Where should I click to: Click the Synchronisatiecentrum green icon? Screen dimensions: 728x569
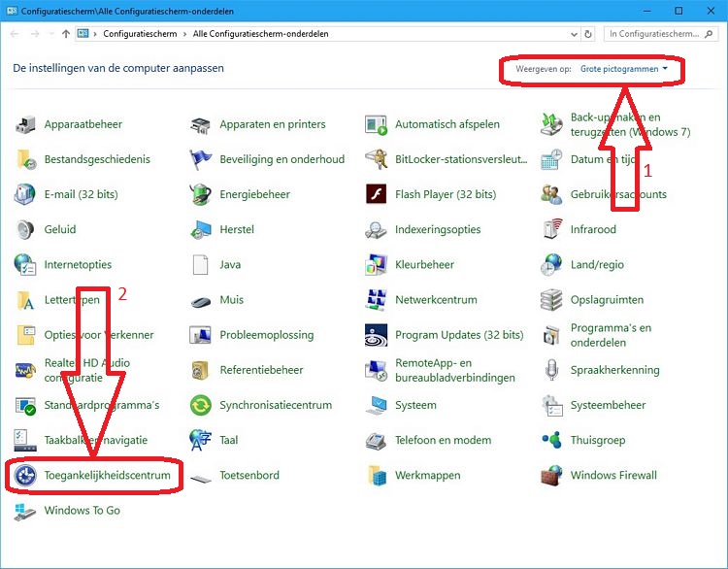(201, 405)
